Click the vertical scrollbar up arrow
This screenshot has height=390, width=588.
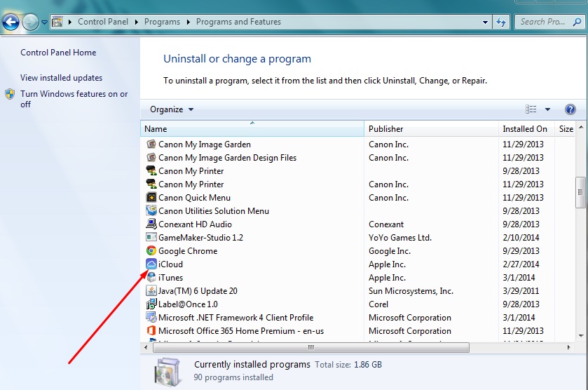click(x=581, y=128)
